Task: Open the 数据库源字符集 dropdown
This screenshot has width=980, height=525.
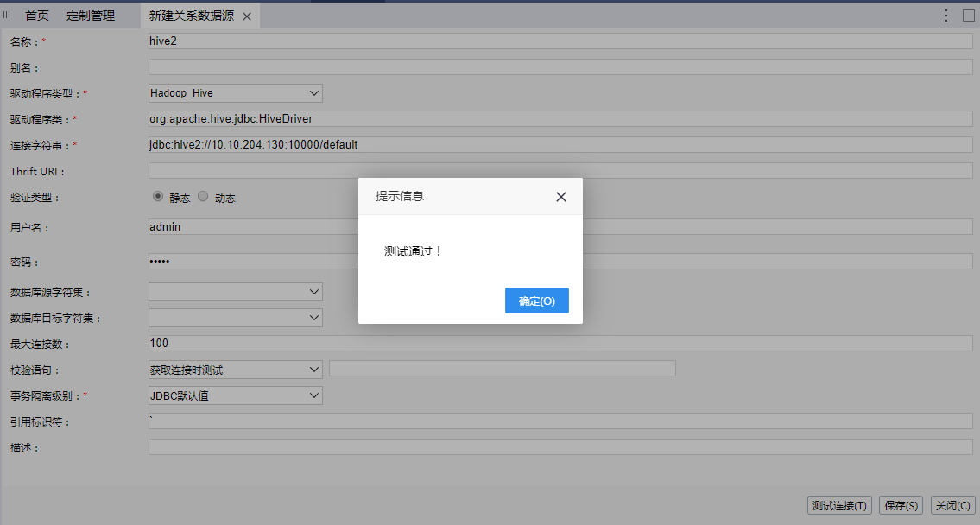Action: coord(236,292)
